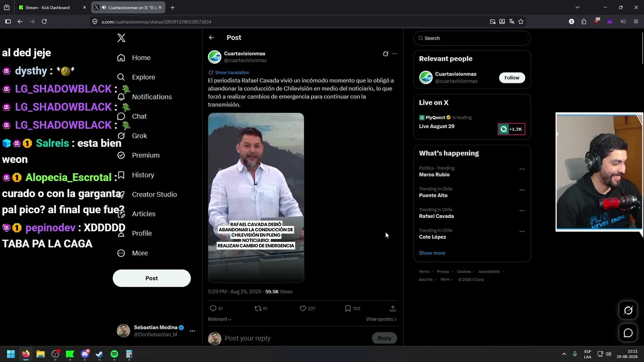Expand the Relevant replies sort dropdown
Image resolution: width=644 pixels, height=362 pixels.
click(x=220, y=319)
